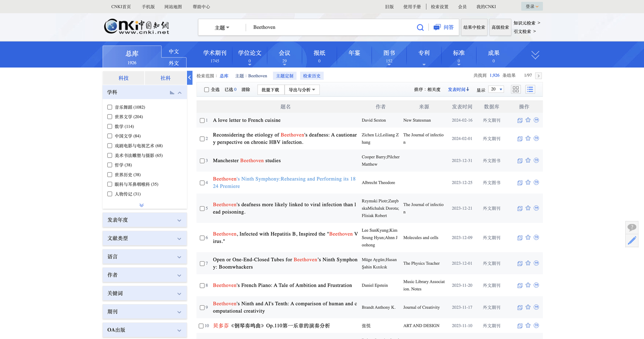Tick 数学 (114) subject filter
644x339 pixels.
click(x=110, y=126)
